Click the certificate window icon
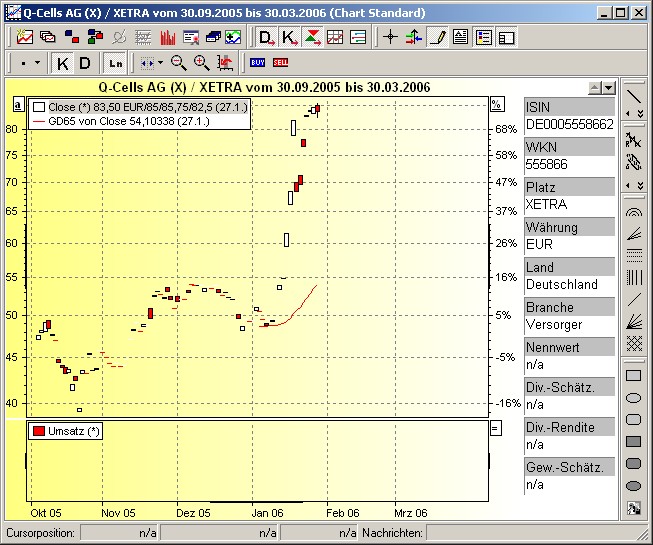This screenshot has width=653, height=545. pyautogui.click(x=191, y=37)
